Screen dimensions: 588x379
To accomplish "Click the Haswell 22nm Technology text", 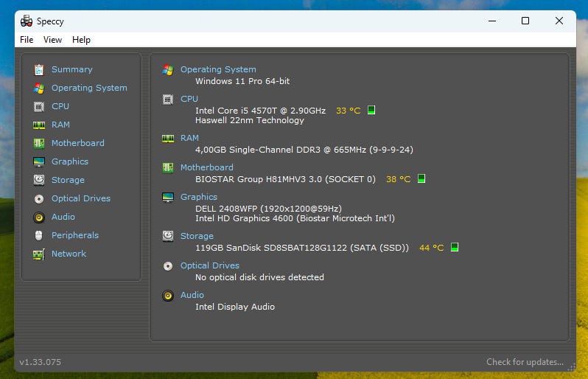I will [x=250, y=120].
